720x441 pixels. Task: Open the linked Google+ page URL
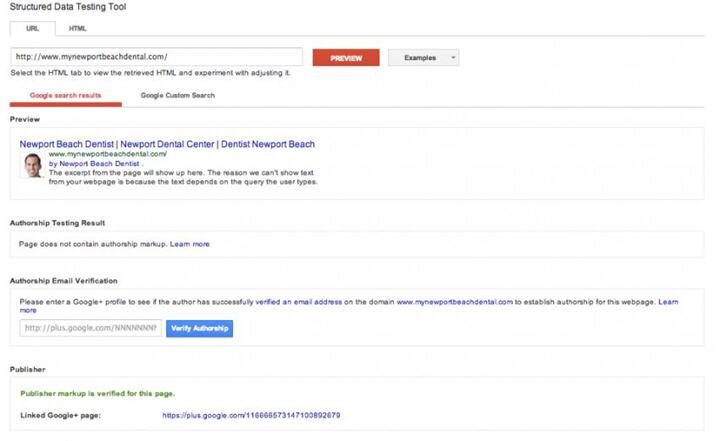[x=251, y=415]
